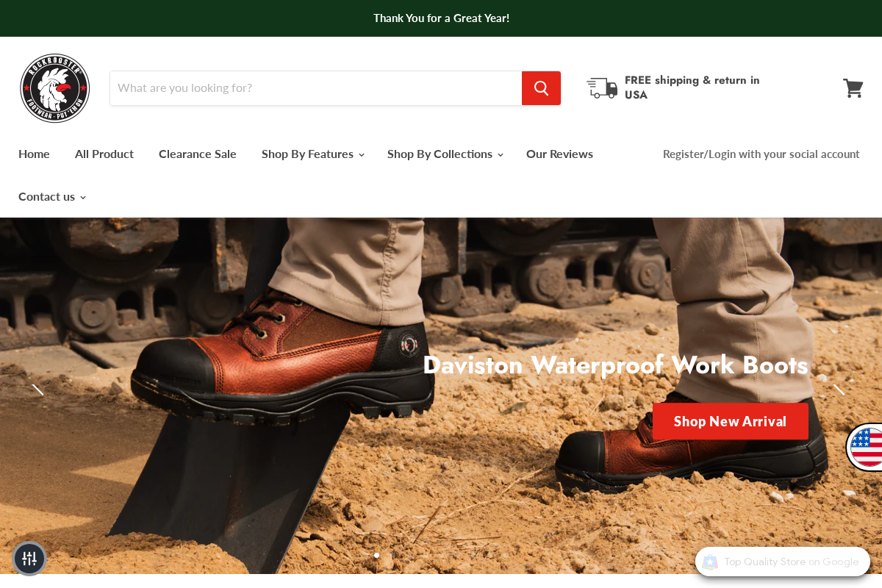Click inside the search input field

tap(316, 87)
